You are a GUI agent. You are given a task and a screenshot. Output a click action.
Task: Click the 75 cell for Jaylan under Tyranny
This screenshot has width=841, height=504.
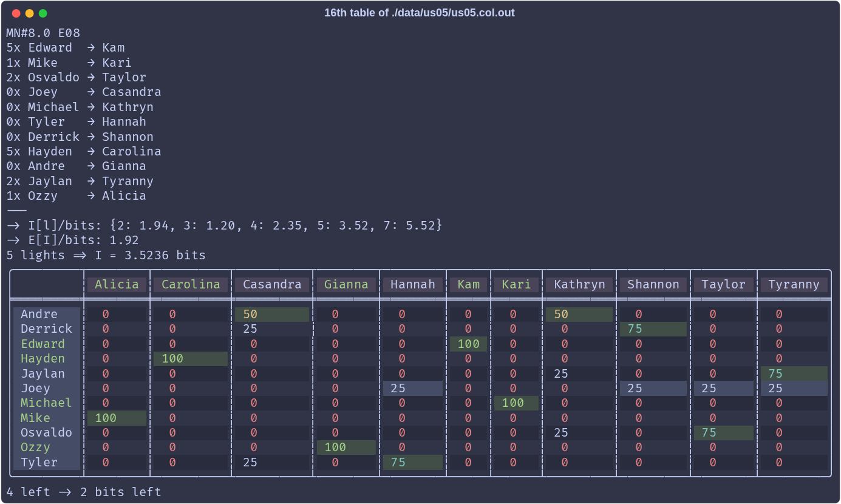point(794,373)
